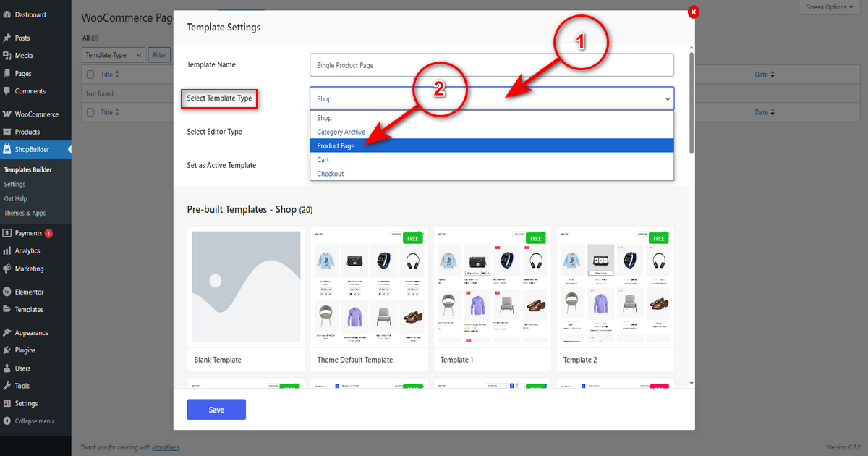Open the WordPress footer link
The height and width of the screenshot is (456, 868).
point(166,447)
